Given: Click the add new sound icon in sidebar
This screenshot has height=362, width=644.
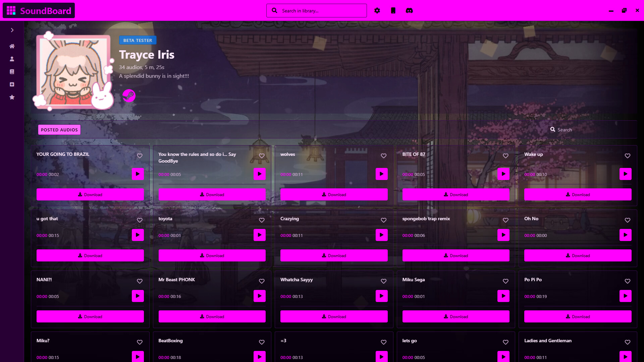Looking at the screenshot, I should click(12, 84).
